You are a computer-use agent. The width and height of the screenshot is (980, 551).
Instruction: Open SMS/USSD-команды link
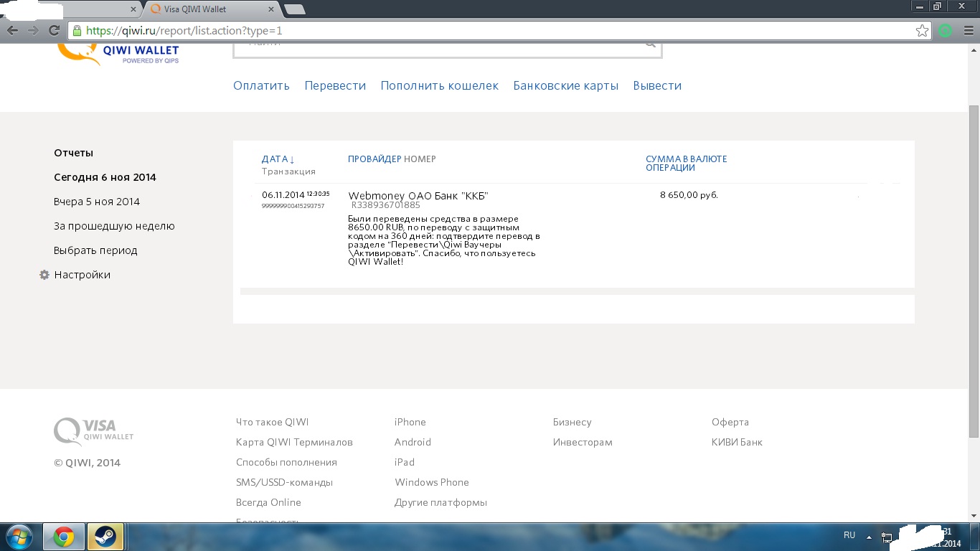pos(284,482)
